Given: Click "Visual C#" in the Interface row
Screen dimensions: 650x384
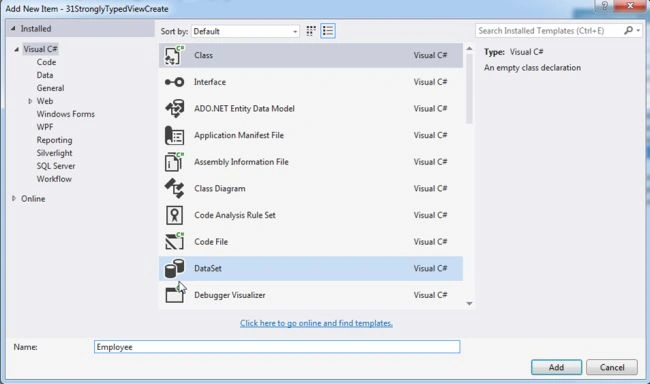Looking at the screenshot, I should pyautogui.click(x=430, y=82).
